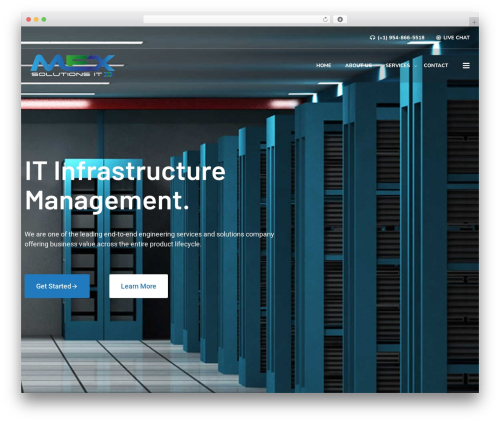Click the Get Started button
500x423 pixels.
point(57,286)
